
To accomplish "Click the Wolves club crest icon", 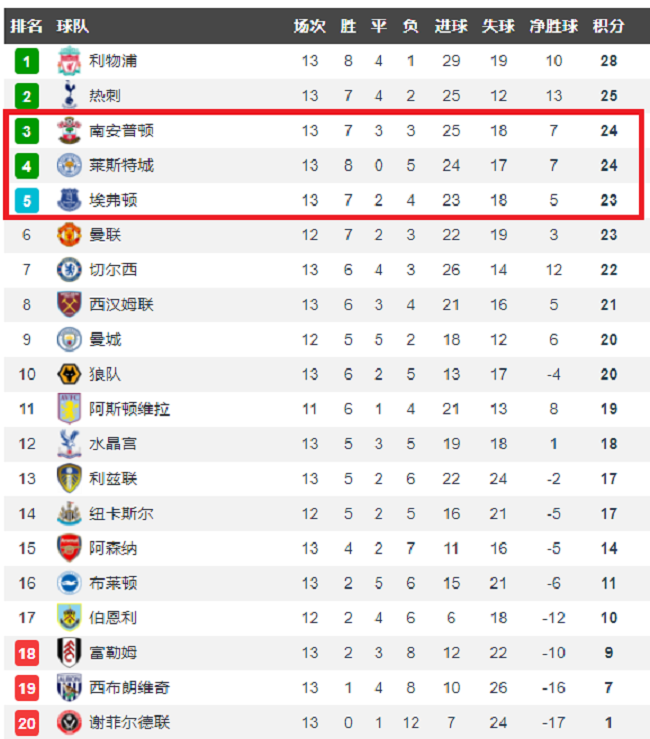I will point(68,374).
